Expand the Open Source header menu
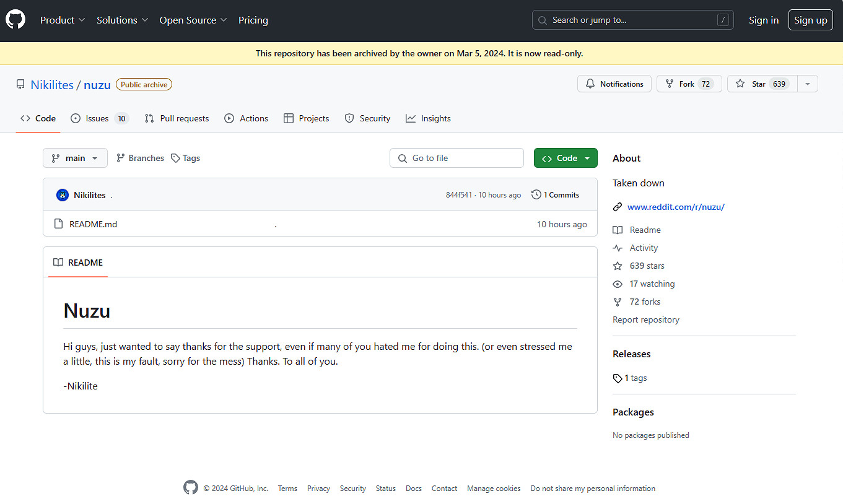The height and width of the screenshot is (504, 843). click(x=193, y=20)
